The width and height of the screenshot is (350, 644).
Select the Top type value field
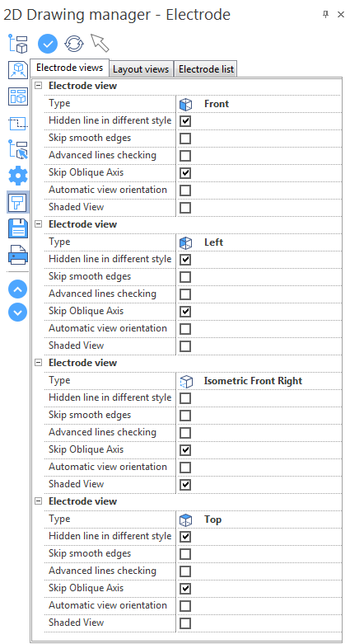point(259,519)
